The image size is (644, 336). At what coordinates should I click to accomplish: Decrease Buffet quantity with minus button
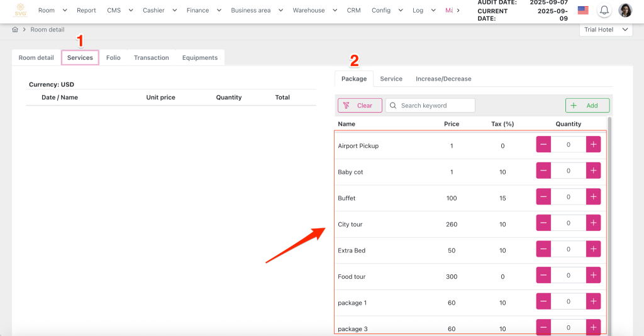tap(543, 197)
